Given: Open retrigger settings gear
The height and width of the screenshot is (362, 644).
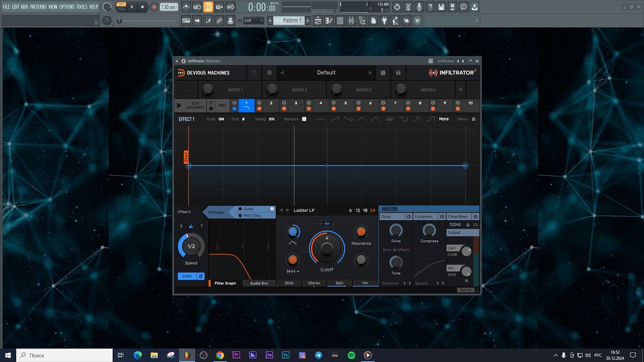Looking at the screenshot, I should (272, 209).
